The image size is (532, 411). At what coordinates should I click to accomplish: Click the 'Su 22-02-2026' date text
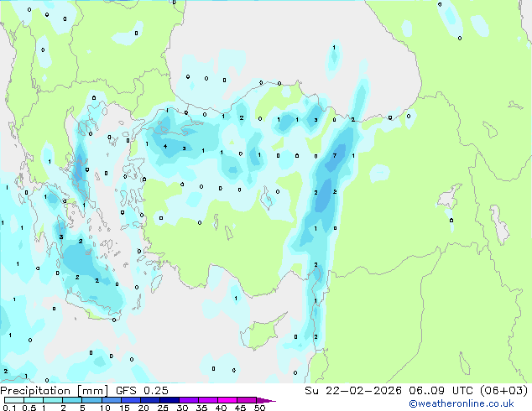tap(353, 391)
